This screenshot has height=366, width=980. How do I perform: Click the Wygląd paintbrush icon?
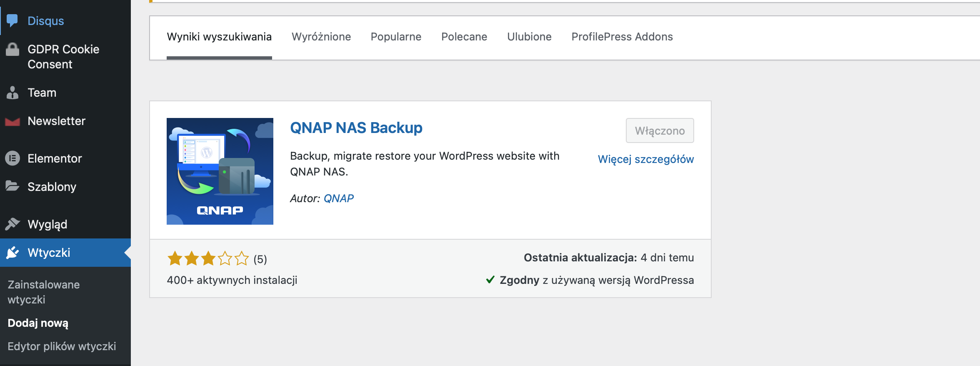pyautogui.click(x=12, y=224)
